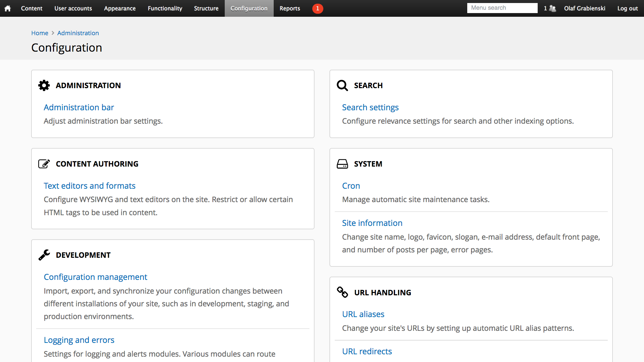Click the System drive icon
644x362 pixels.
click(342, 164)
